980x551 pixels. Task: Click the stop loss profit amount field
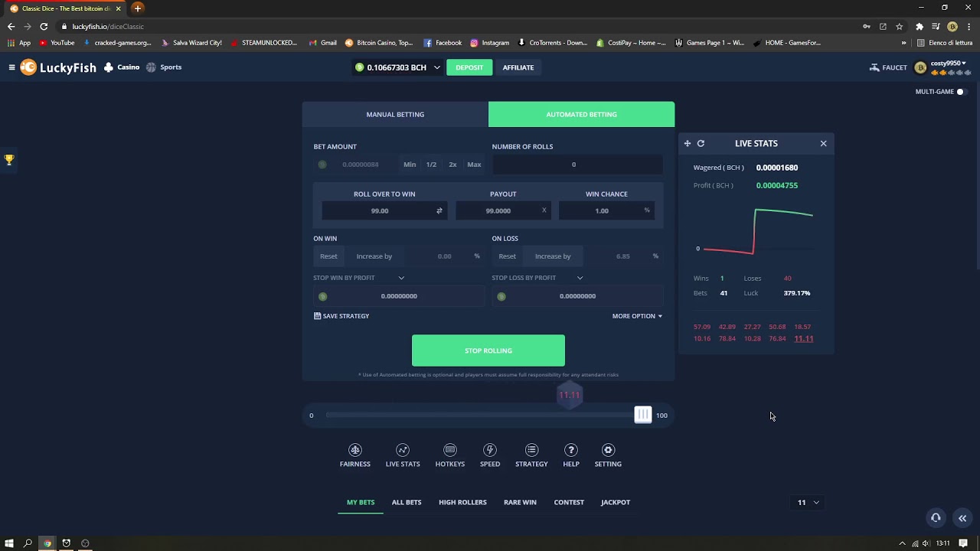(x=577, y=296)
